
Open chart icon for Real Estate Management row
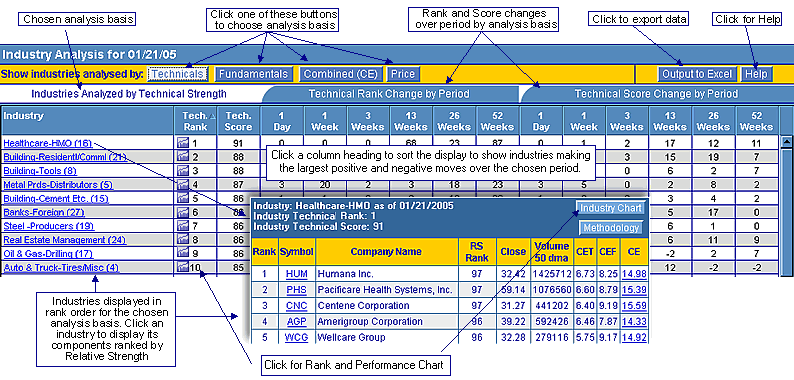coord(182,240)
